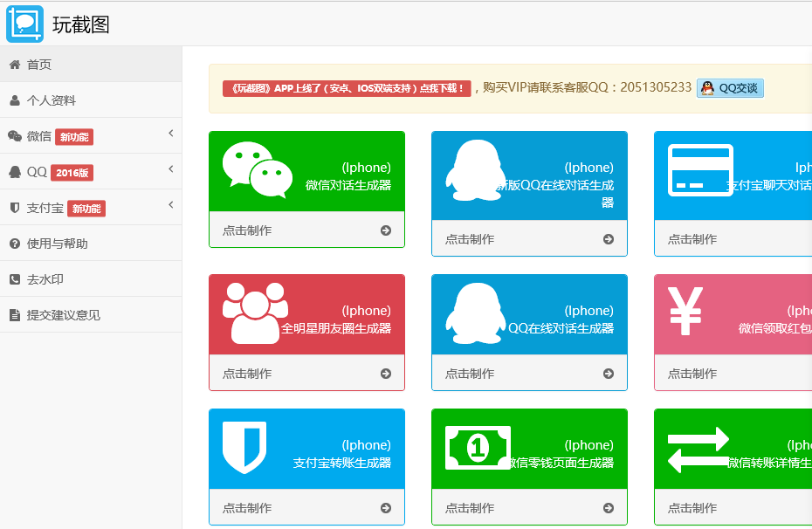Click the 玩截图 site title text

pyautogui.click(x=81, y=24)
